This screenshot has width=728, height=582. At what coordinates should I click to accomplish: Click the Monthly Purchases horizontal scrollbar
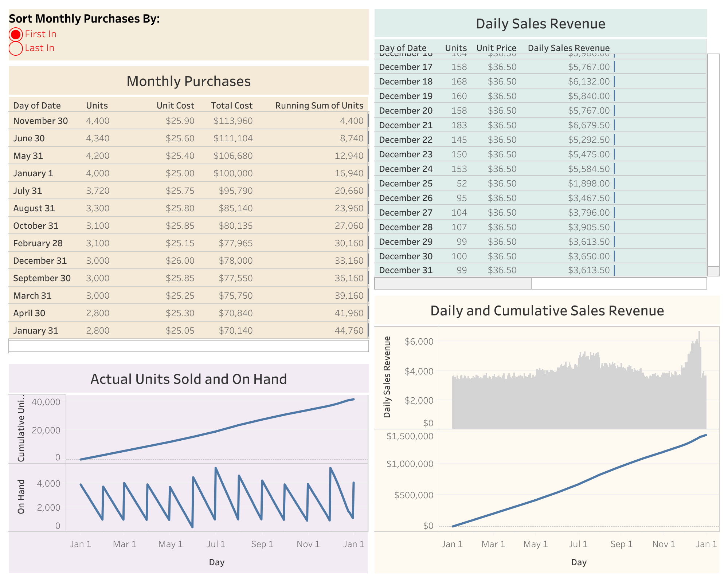coord(188,346)
